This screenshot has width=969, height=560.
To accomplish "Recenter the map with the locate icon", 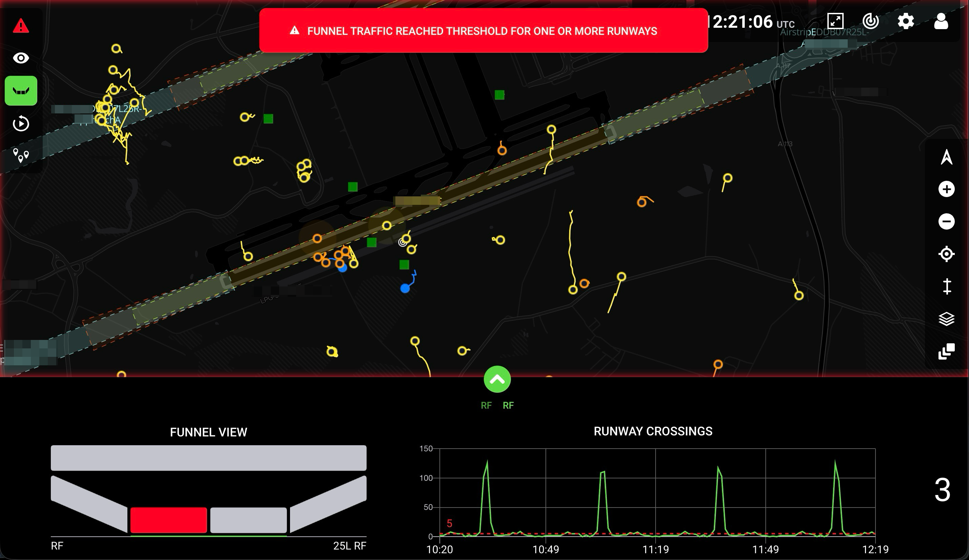I will coord(947,254).
